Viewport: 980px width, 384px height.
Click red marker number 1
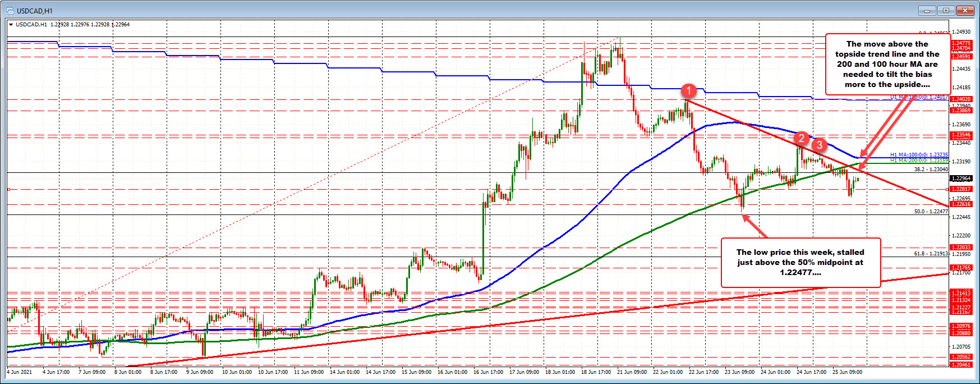(688, 90)
